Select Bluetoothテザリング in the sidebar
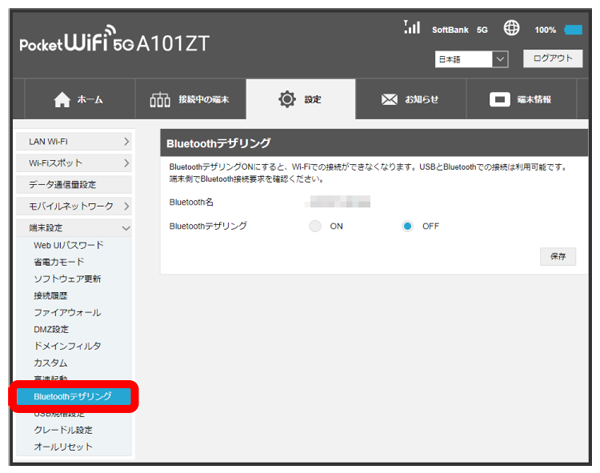The image size is (600, 473). coord(73,396)
